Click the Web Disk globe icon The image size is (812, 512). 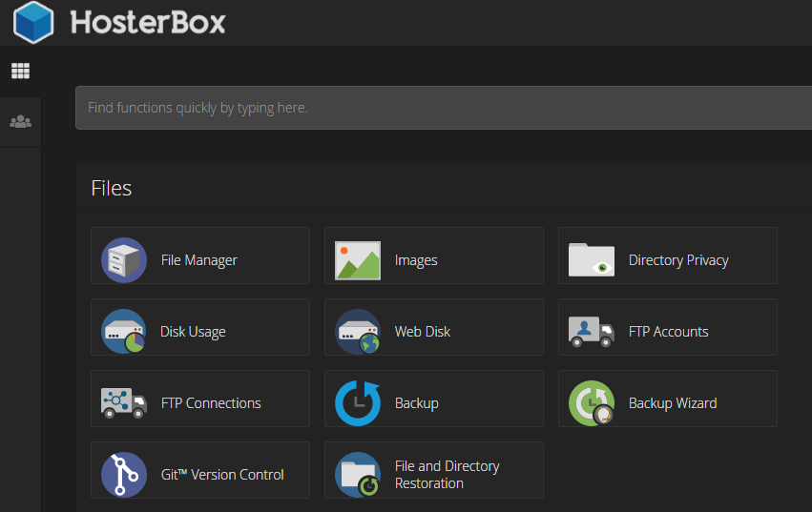point(358,332)
